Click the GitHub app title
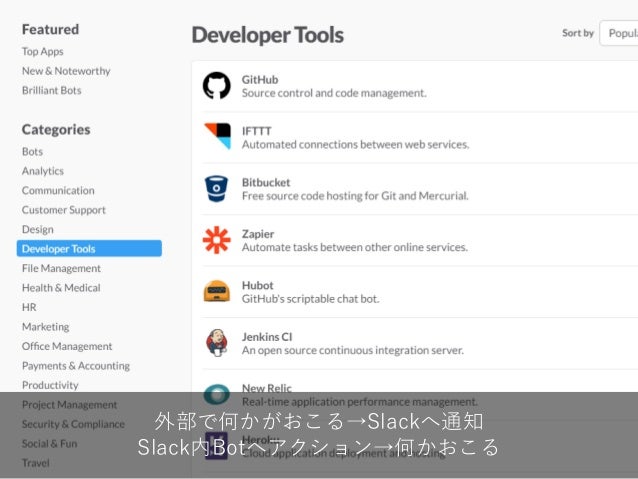The height and width of the screenshot is (479, 638). pyautogui.click(x=260, y=80)
